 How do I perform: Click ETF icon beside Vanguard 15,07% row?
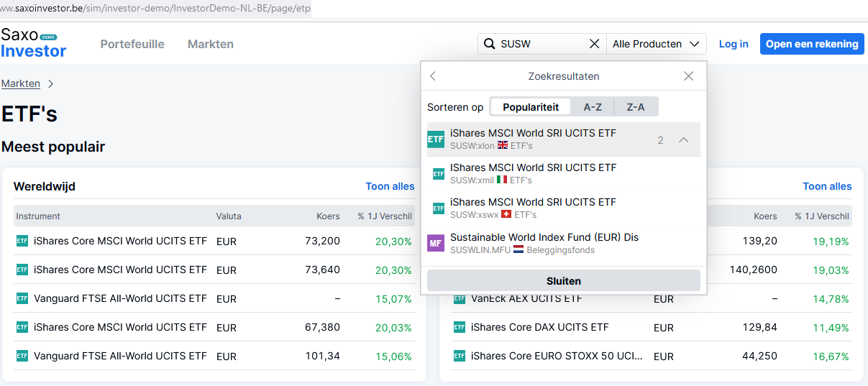coord(22,298)
